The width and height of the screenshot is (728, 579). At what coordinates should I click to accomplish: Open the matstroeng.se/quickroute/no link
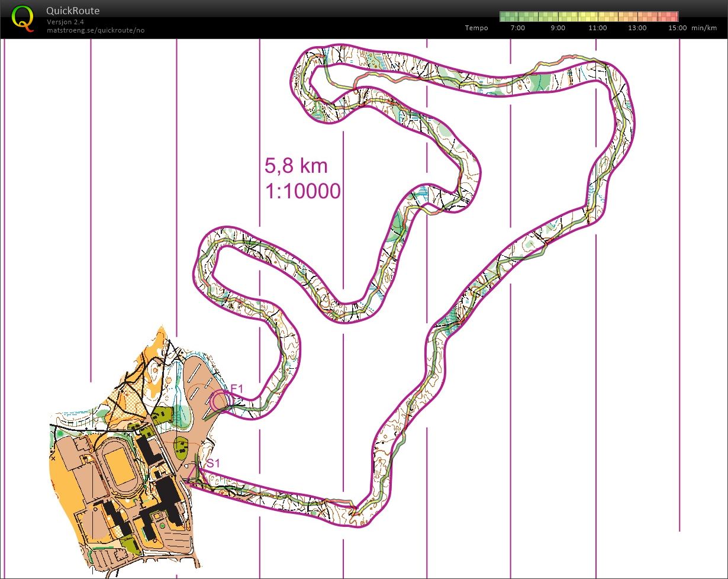[x=95, y=30]
